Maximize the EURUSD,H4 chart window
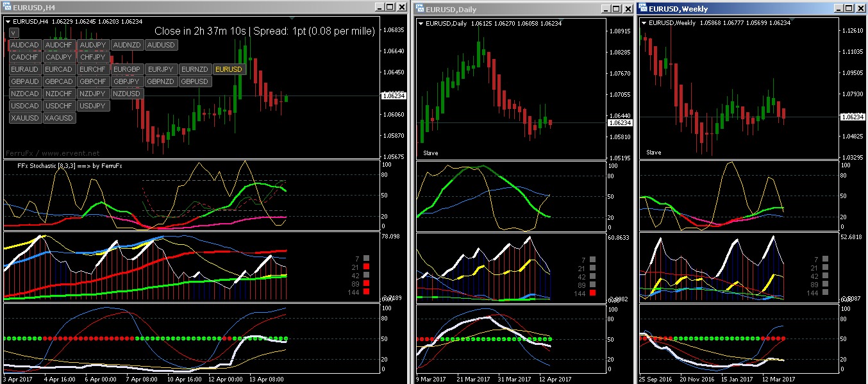This screenshot has height=384, width=868. pos(390,6)
